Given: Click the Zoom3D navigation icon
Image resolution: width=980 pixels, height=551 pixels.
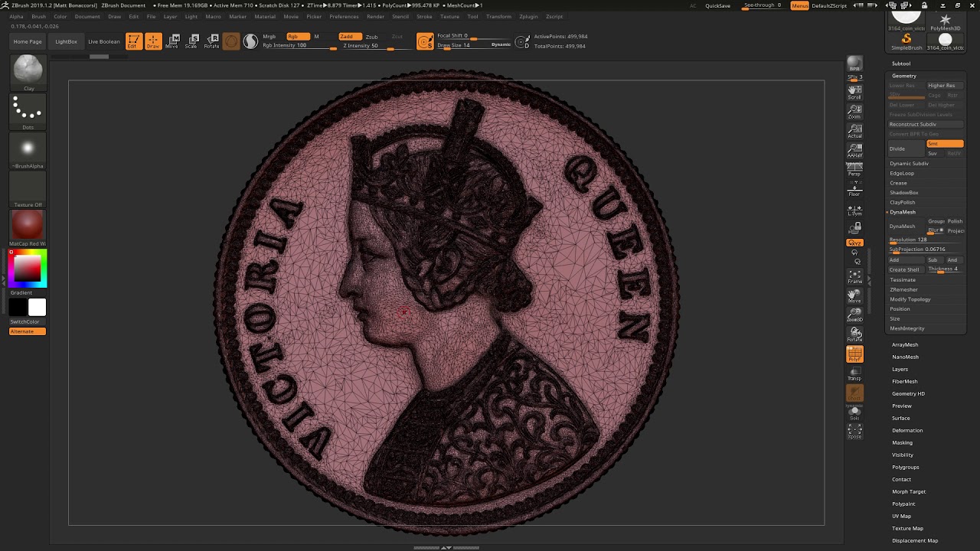Looking at the screenshot, I should [854, 315].
